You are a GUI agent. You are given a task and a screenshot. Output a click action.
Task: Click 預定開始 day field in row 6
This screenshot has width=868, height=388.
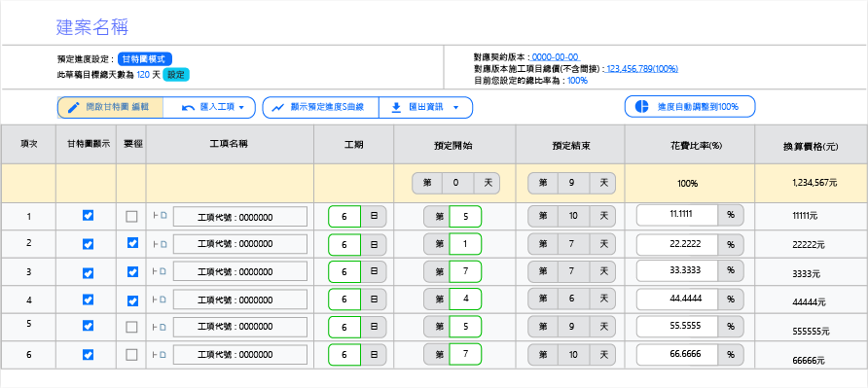coord(465,354)
